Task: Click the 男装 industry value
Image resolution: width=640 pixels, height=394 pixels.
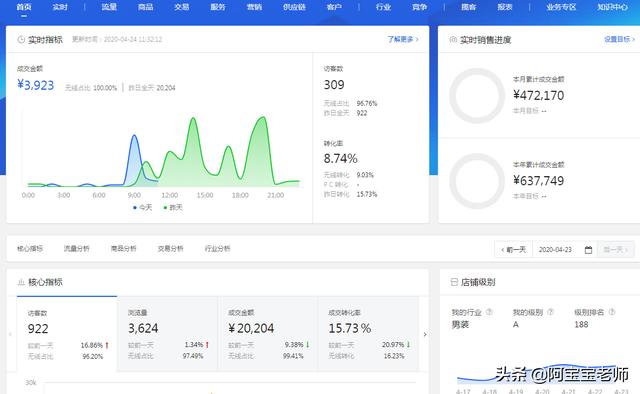Action: 460,325
